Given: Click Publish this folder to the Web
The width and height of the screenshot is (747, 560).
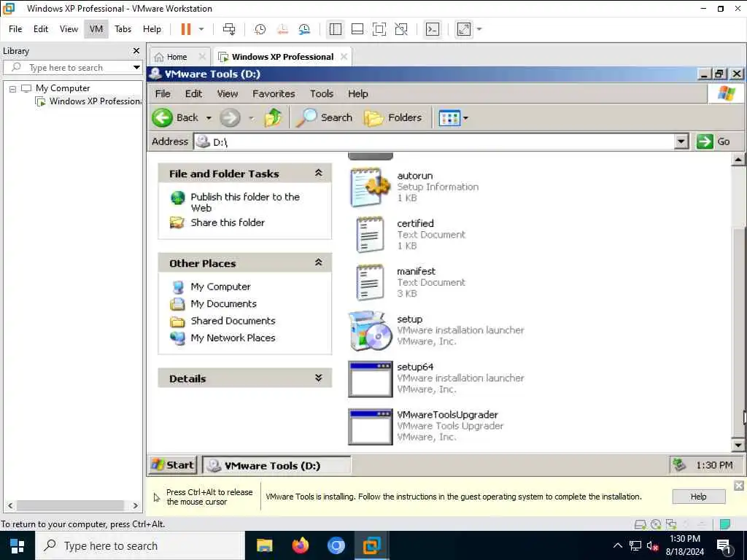Looking at the screenshot, I should (x=245, y=203).
